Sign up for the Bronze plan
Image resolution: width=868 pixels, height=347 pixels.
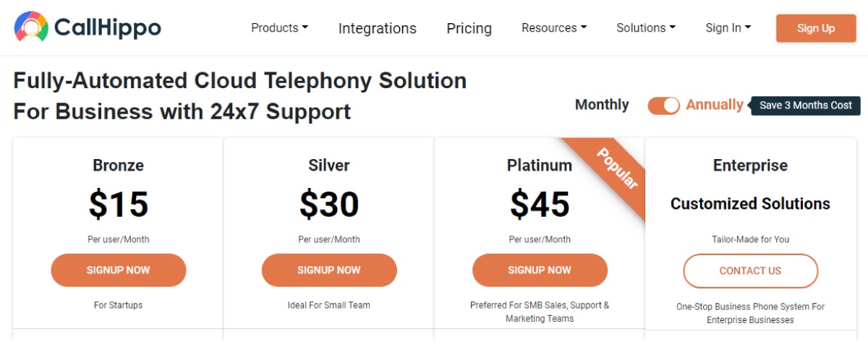119,270
